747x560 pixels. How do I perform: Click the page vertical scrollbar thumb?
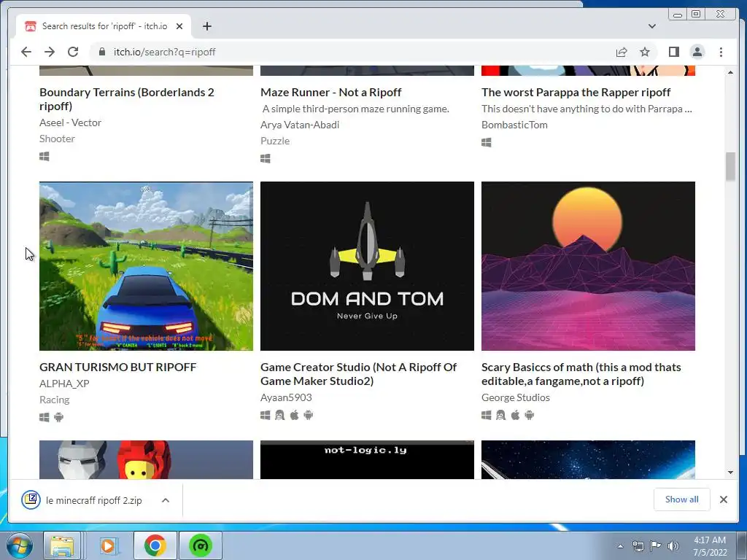(x=730, y=167)
